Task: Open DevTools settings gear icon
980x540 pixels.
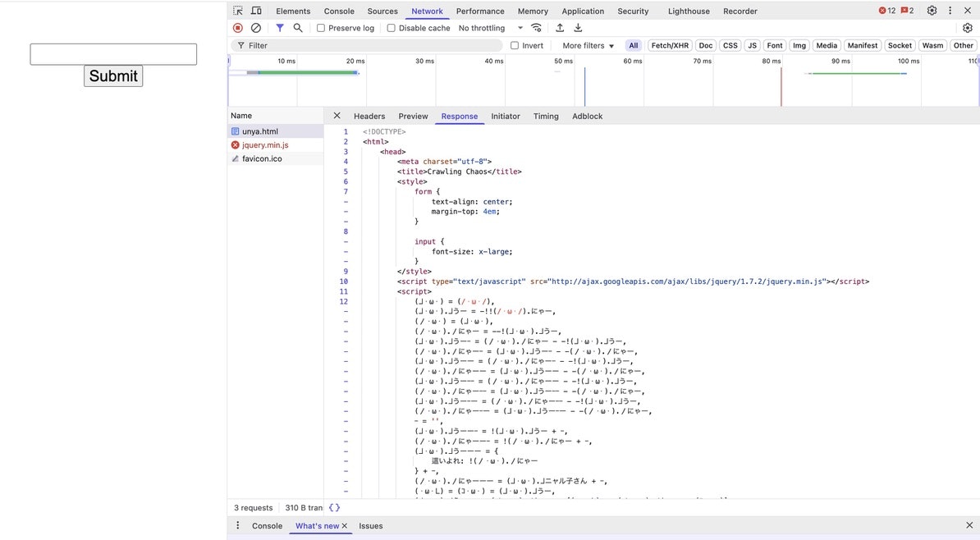Action: point(932,11)
